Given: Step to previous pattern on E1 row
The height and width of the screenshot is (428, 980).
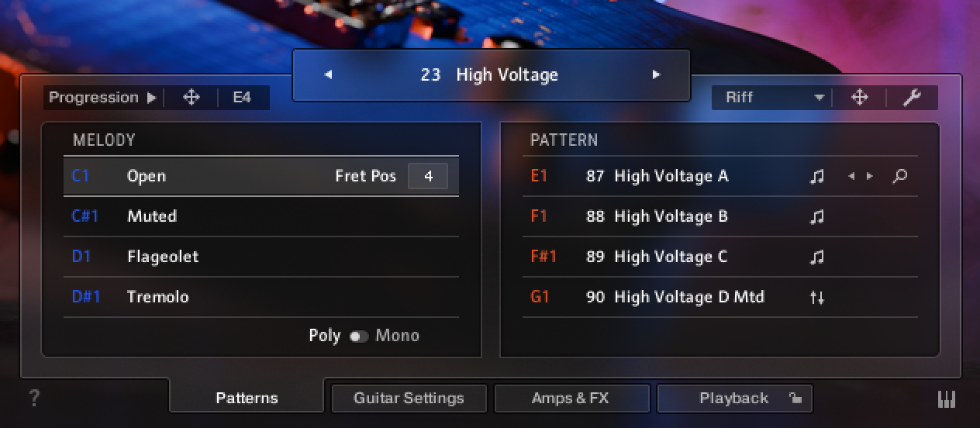Looking at the screenshot, I should pos(851,177).
